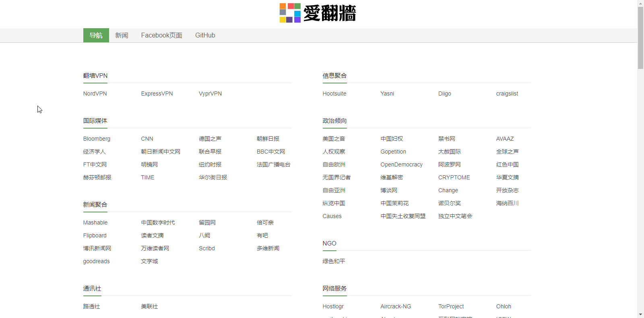Open the Flipboard link
Image resolution: width=644 pixels, height=318 pixels.
pyautogui.click(x=95, y=235)
